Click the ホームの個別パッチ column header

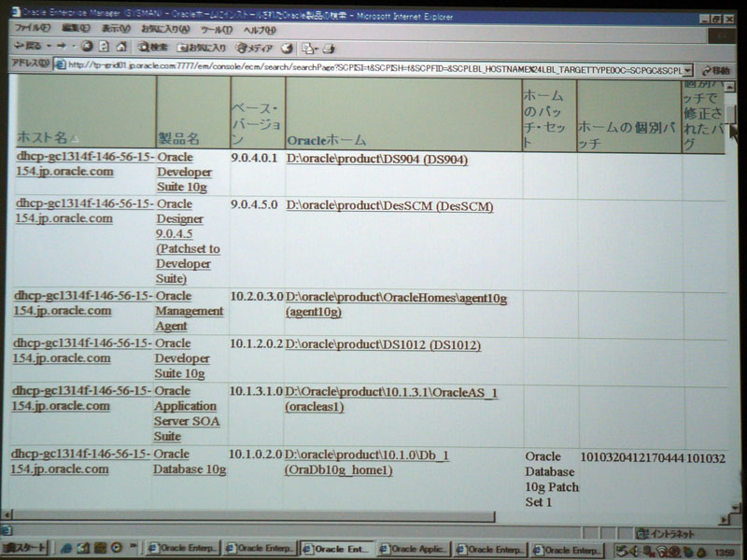(627, 135)
